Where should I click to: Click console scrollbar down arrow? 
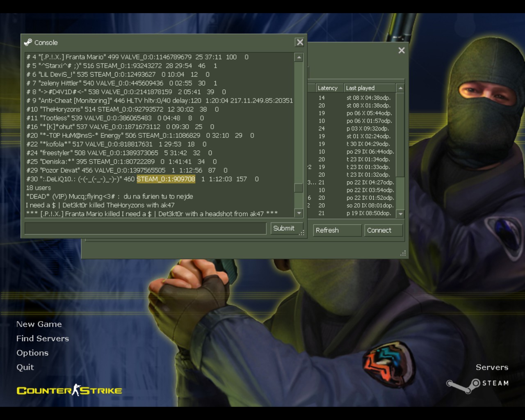click(299, 213)
